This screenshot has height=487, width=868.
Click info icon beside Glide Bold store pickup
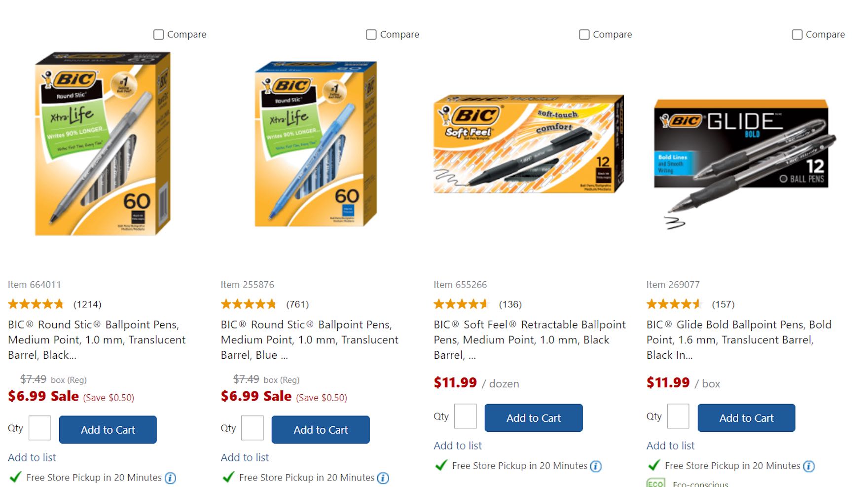[809, 466]
